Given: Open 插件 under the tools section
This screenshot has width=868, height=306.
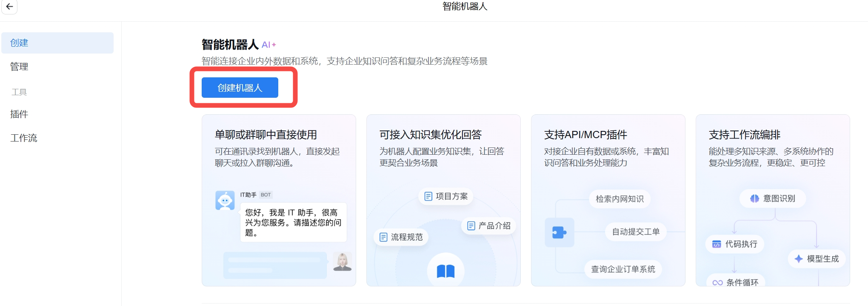Looking at the screenshot, I should tap(19, 114).
